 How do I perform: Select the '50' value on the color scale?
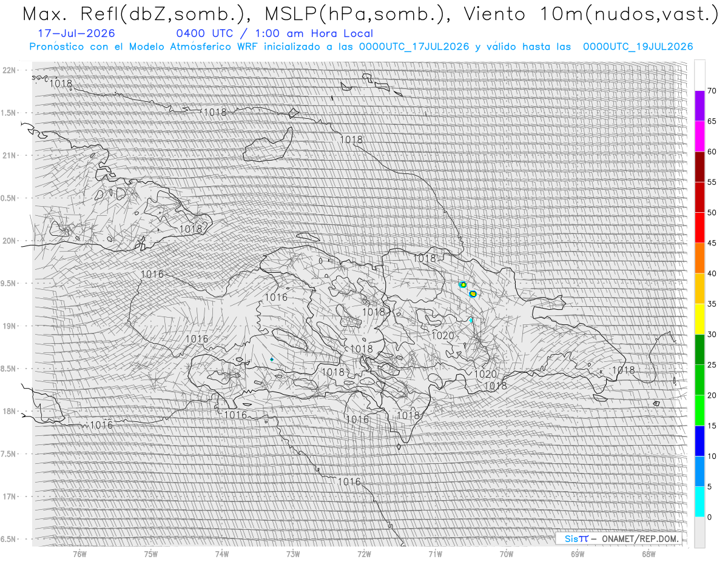(x=712, y=213)
